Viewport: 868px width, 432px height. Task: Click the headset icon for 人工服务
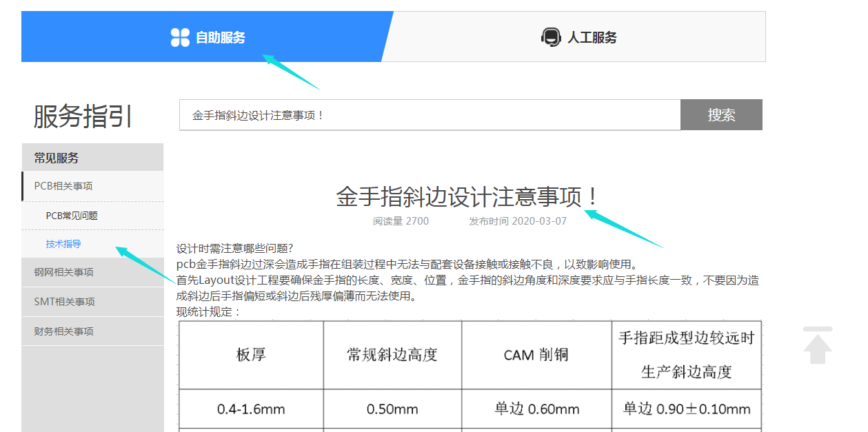pos(550,37)
